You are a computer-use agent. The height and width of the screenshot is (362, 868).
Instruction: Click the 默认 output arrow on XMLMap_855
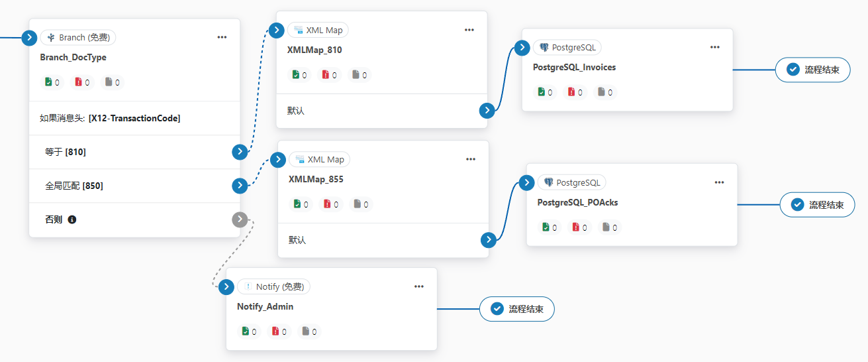[489, 240]
